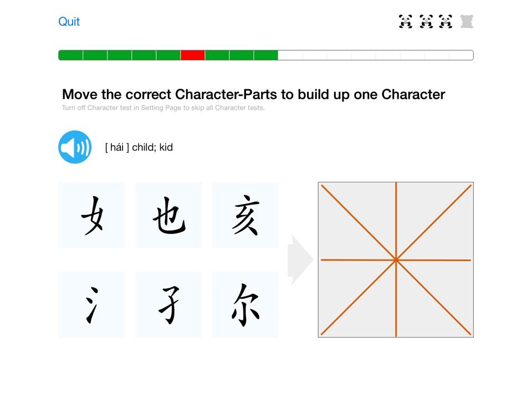Click the greyed-out fourth panda icon
532x399 pixels.
tap(467, 22)
